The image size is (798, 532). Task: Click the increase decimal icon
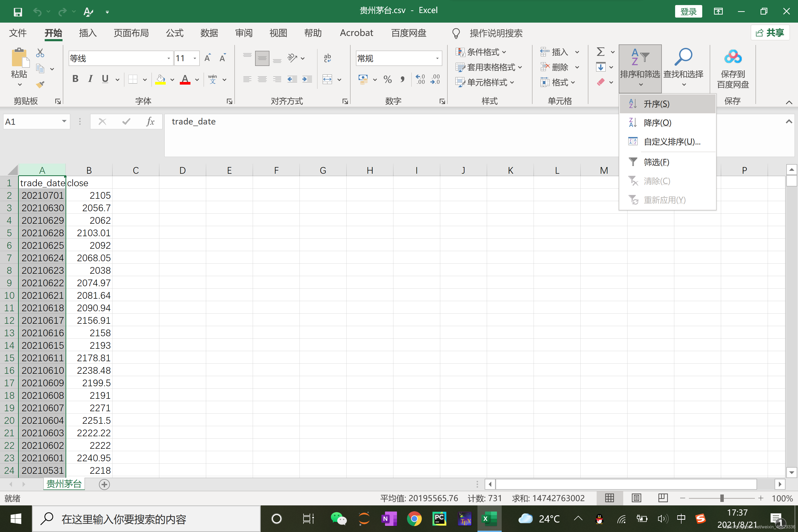tap(420, 79)
